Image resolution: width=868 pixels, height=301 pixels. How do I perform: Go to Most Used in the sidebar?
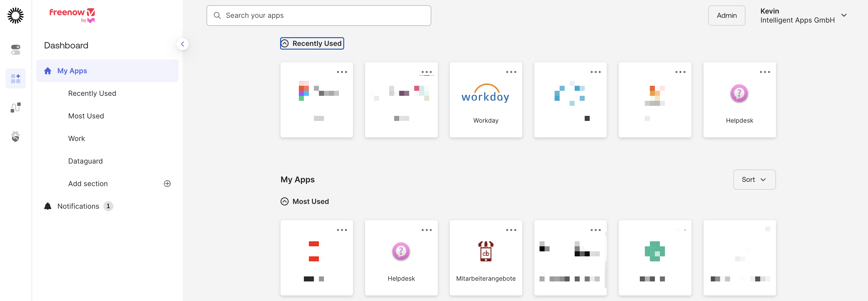[86, 116]
